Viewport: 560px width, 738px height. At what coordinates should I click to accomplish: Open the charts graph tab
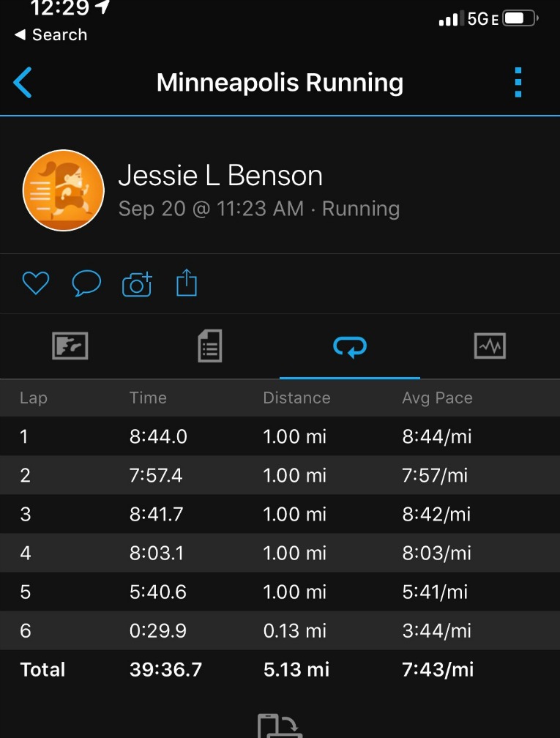tap(490, 346)
